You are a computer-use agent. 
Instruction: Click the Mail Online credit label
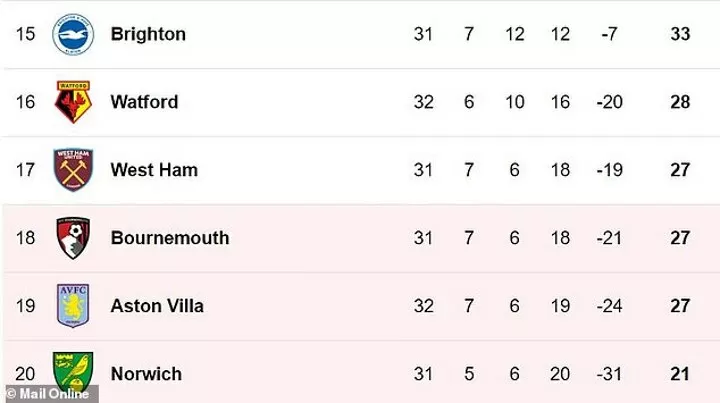point(47,393)
